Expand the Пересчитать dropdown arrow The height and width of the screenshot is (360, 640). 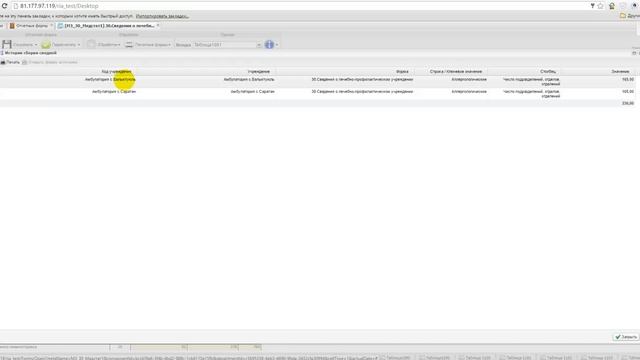coord(79,44)
